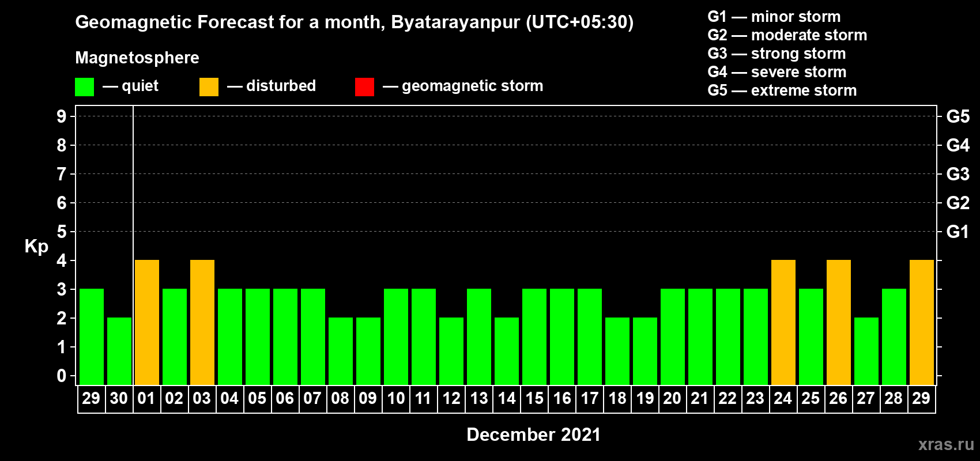Click the date label '21' on the axis
The width and height of the screenshot is (980, 461).
pyautogui.click(x=700, y=398)
